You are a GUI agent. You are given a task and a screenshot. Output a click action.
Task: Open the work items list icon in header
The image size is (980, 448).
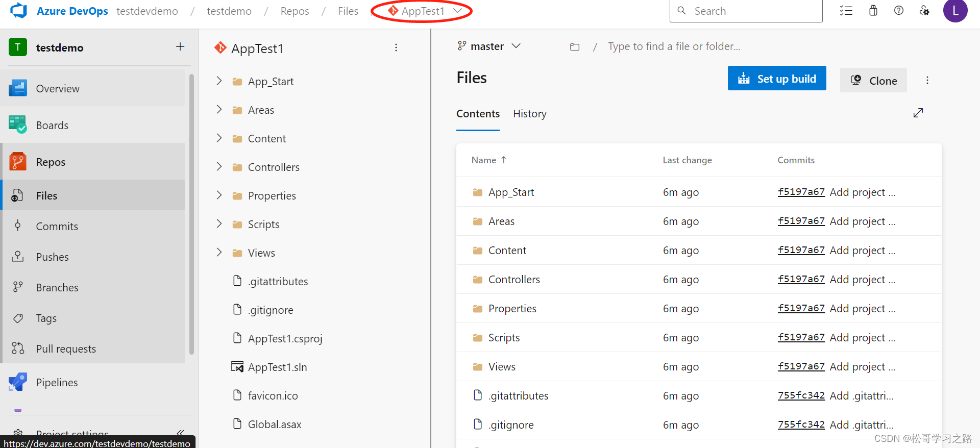(846, 11)
